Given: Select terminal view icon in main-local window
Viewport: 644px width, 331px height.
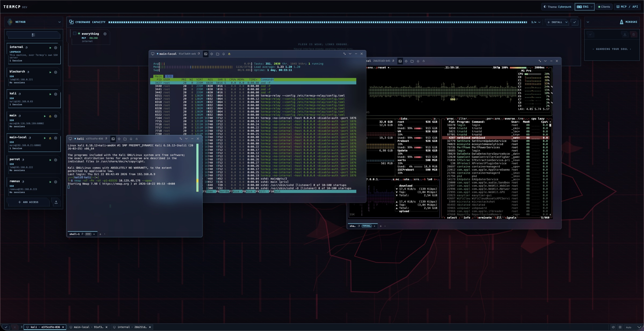Looking at the screenshot, I should (x=206, y=54).
